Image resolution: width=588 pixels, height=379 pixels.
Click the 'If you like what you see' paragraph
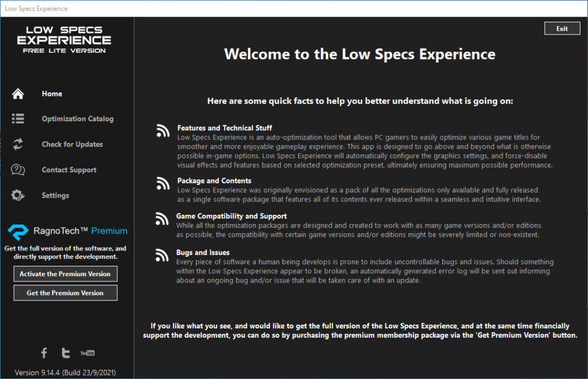[x=360, y=331]
